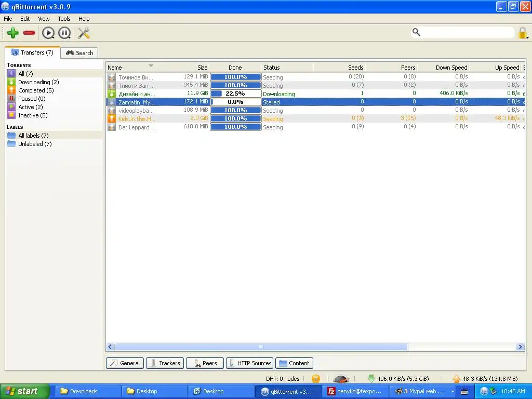532x399 pixels.
Task: Open the View menu
Action: point(44,19)
